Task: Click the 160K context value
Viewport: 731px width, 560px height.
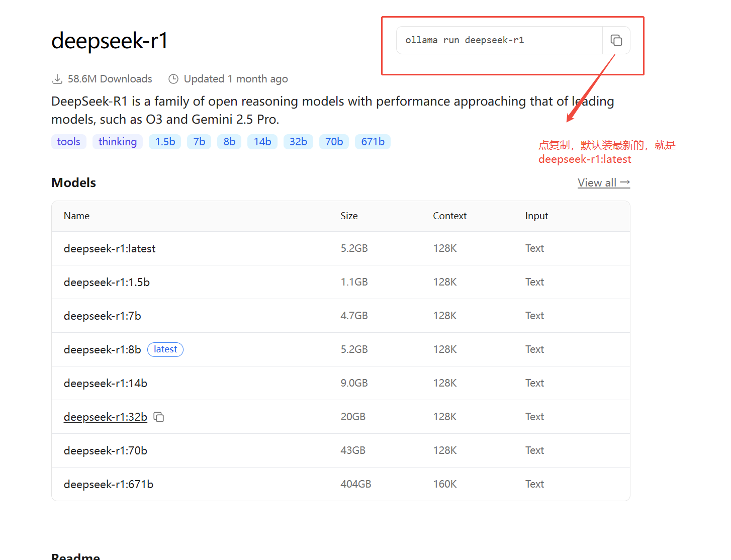Action: click(x=445, y=484)
